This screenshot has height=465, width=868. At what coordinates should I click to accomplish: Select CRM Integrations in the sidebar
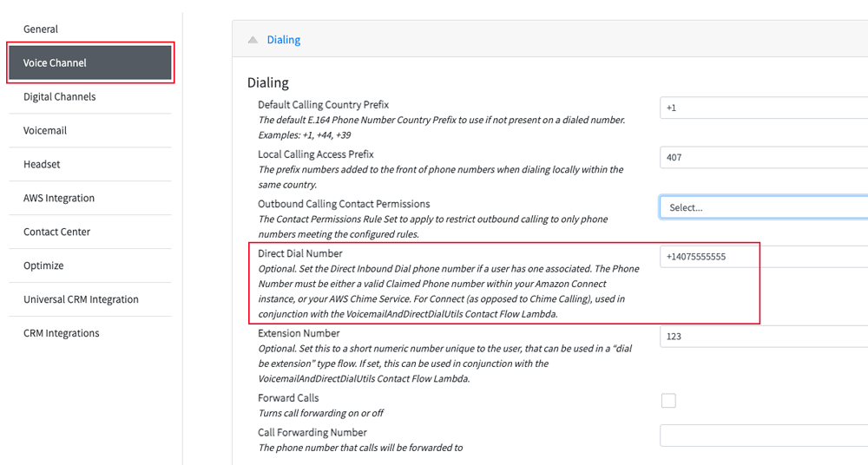click(90, 332)
